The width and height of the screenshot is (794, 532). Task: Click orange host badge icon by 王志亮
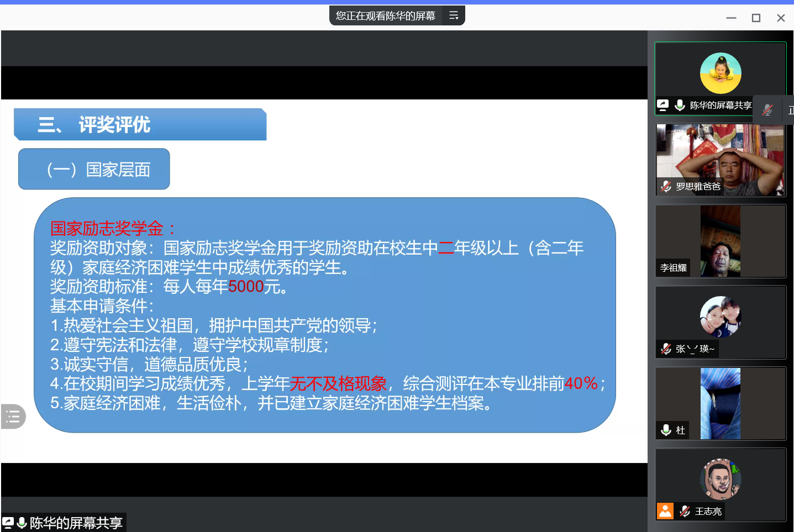[x=665, y=511]
